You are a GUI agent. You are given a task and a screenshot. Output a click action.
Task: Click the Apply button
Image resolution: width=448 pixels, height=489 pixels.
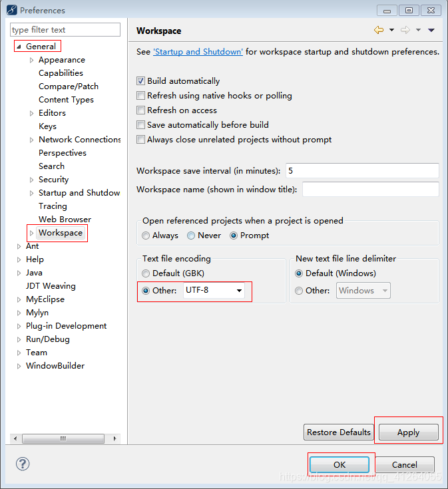click(408, 432)
